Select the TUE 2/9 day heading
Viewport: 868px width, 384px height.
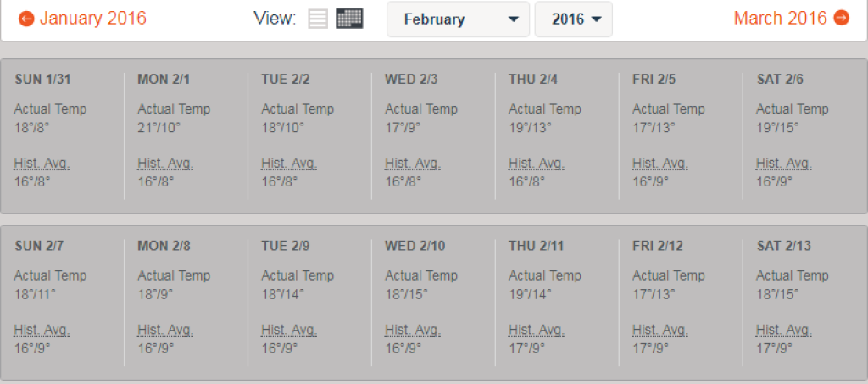[x=286, y=247]
